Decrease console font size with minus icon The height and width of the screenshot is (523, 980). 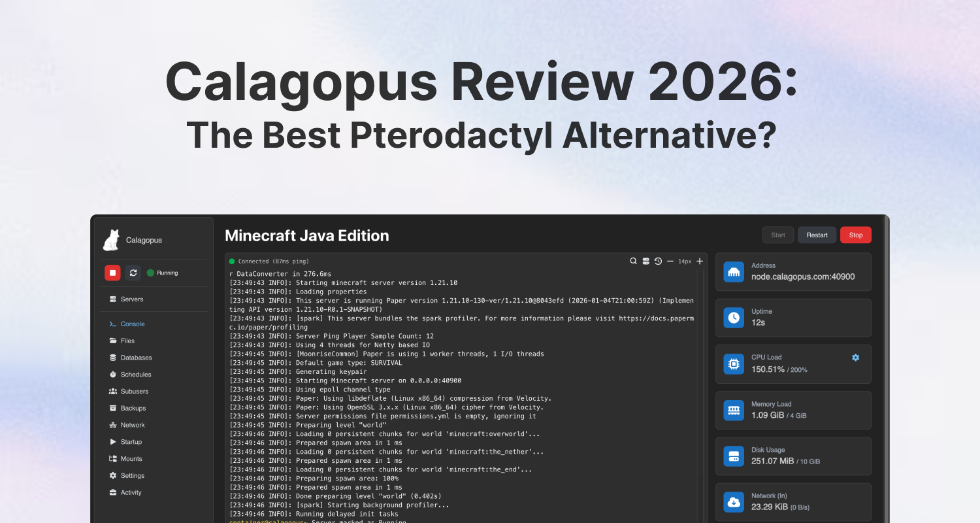(x=670, y=261)
